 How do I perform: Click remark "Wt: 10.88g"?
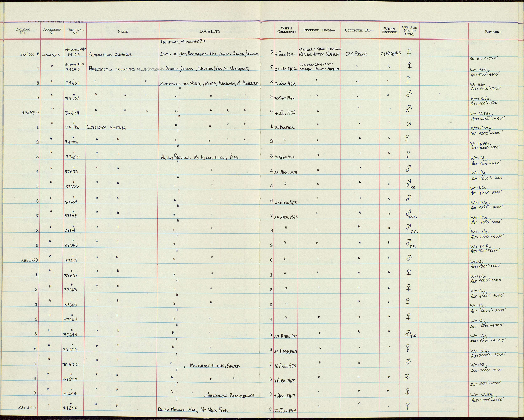click(x=483, y=395)
